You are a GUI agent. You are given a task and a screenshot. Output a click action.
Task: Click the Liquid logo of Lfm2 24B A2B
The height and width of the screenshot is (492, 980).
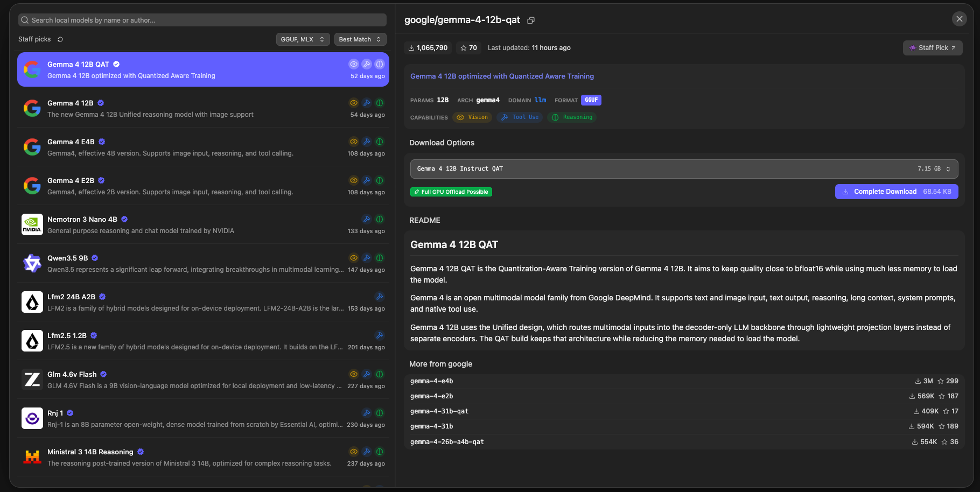pyautogui.click(x=32, y=302)
